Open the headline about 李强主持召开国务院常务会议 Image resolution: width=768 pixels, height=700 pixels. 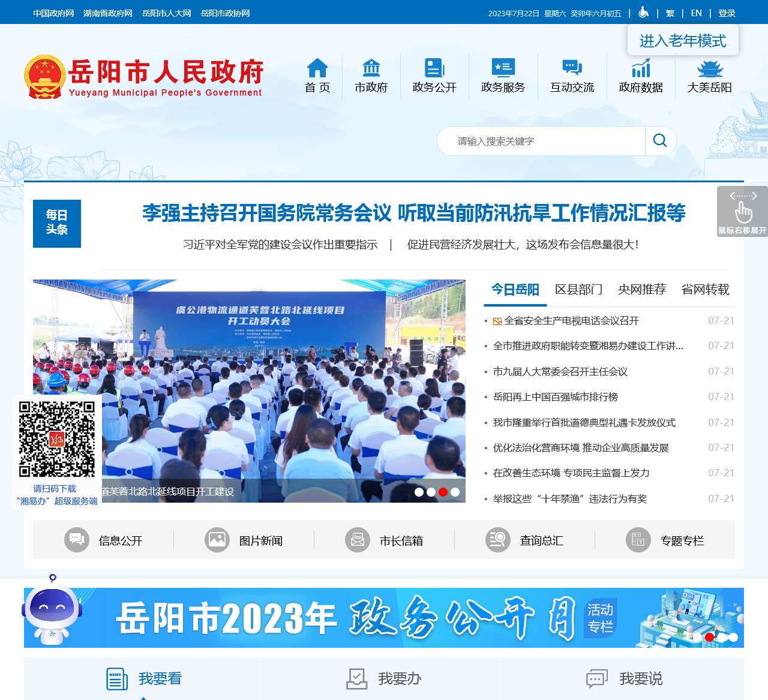[x=414, y=213]
